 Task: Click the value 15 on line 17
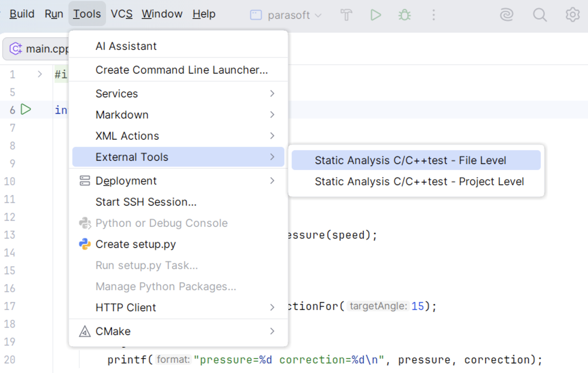click(x=418, y=306)
